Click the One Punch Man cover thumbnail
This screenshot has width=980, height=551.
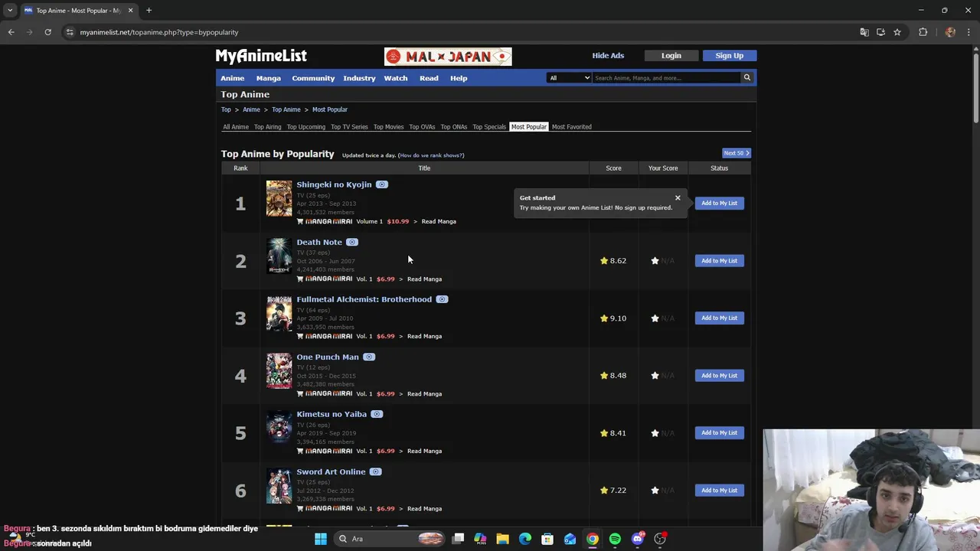(x=279, y=370)
